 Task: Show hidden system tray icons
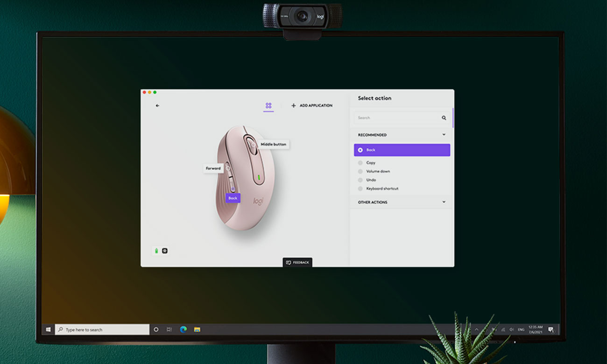(476, 329)
